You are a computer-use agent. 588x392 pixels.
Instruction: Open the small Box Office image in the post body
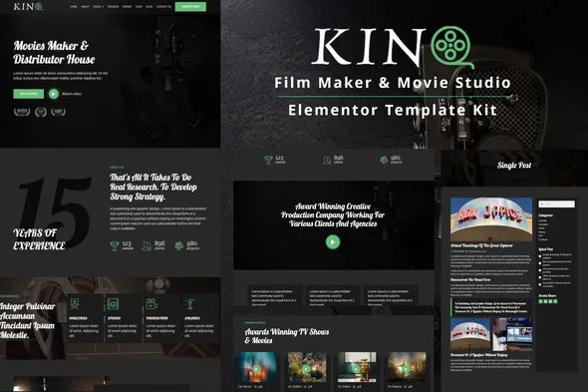[x=470, y=334]
